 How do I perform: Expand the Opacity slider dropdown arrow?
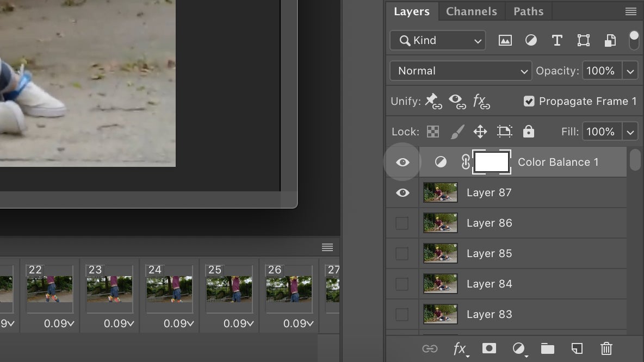[630, 71]
